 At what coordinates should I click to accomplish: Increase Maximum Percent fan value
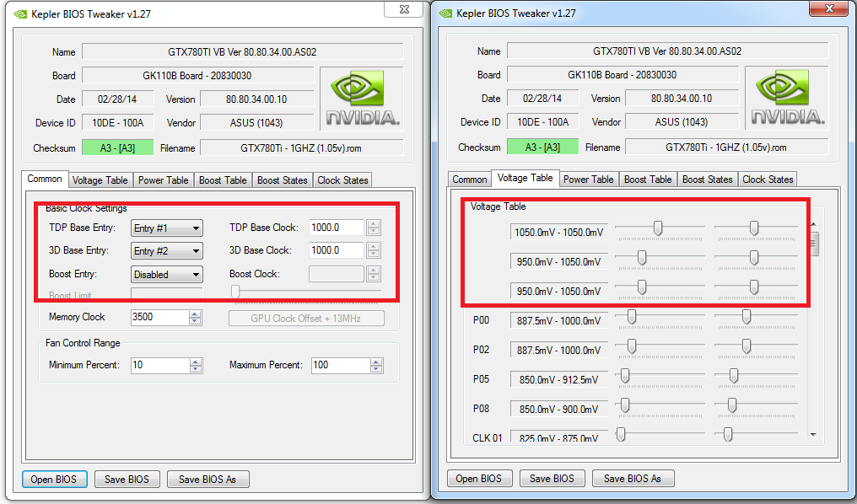pos(376,362)
